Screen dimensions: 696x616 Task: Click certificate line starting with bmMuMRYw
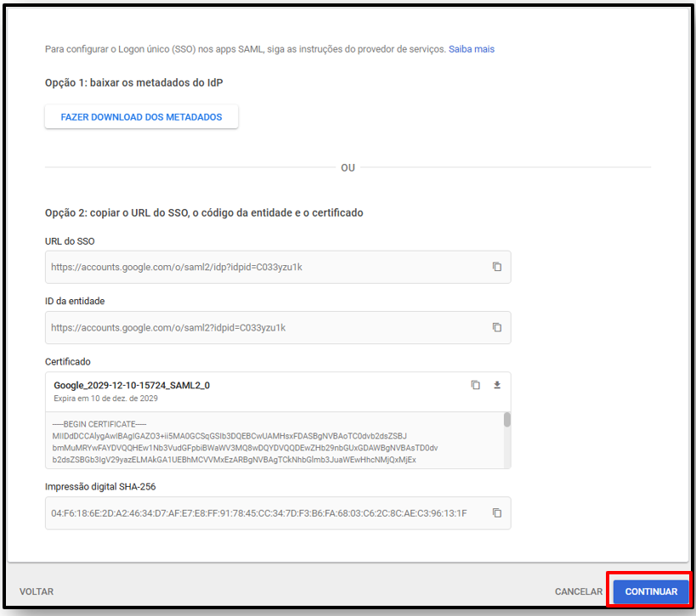pos(245,448)
